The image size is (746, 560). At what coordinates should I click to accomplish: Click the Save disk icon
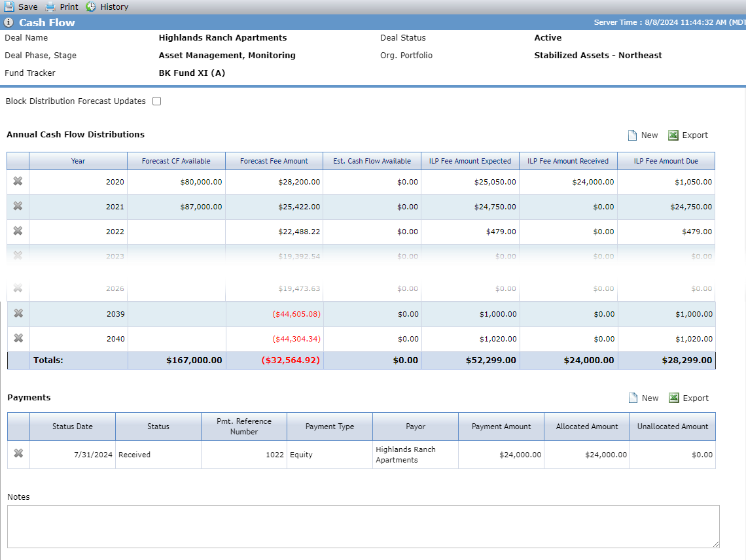9,7
